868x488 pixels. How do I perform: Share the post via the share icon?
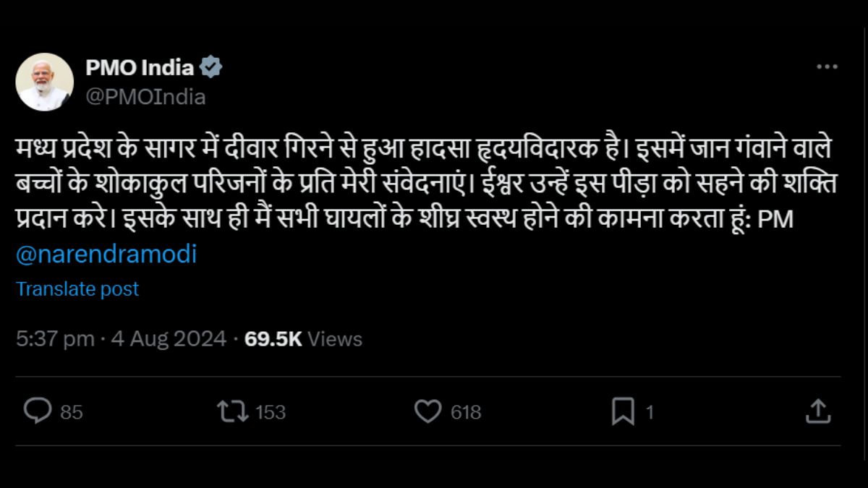[x=817, y=411]
